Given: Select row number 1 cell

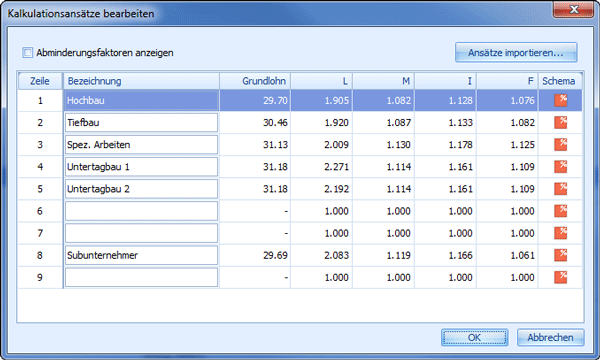Looking at the screenshot, I should pos(40,101).
